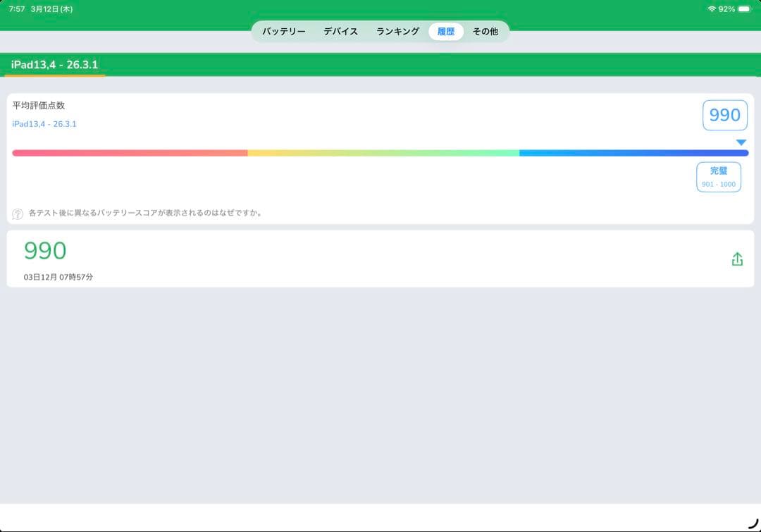Tap the battery status icon

745,8
